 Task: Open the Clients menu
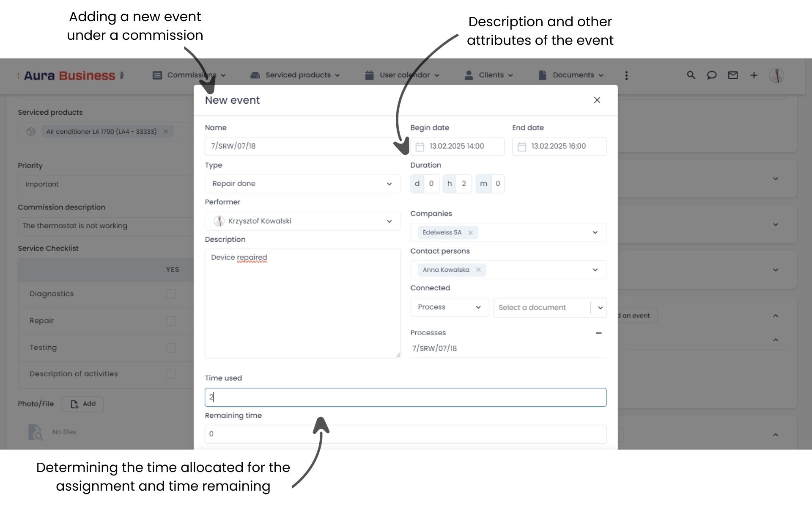(x=492, y=75)
